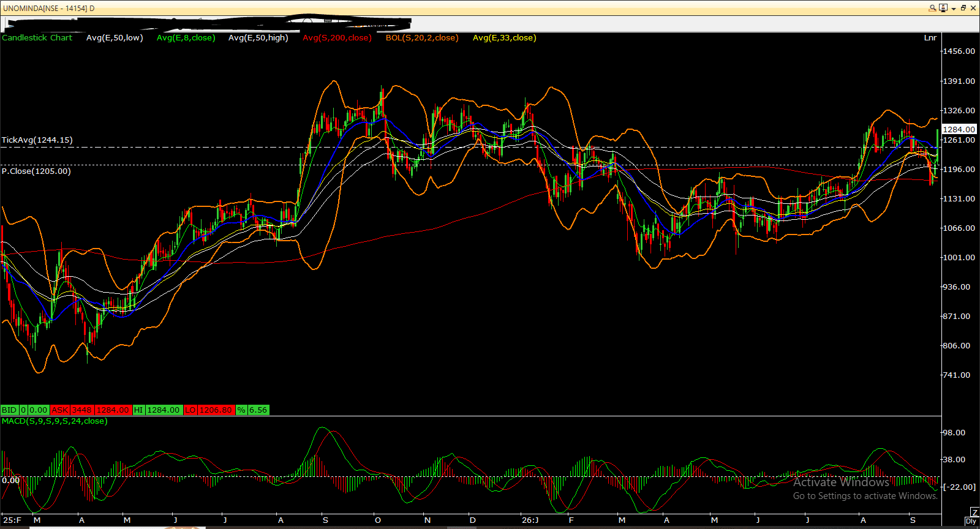Click the 1196.00 price axis label
This screenshot has height=529, width=980.
959,170
